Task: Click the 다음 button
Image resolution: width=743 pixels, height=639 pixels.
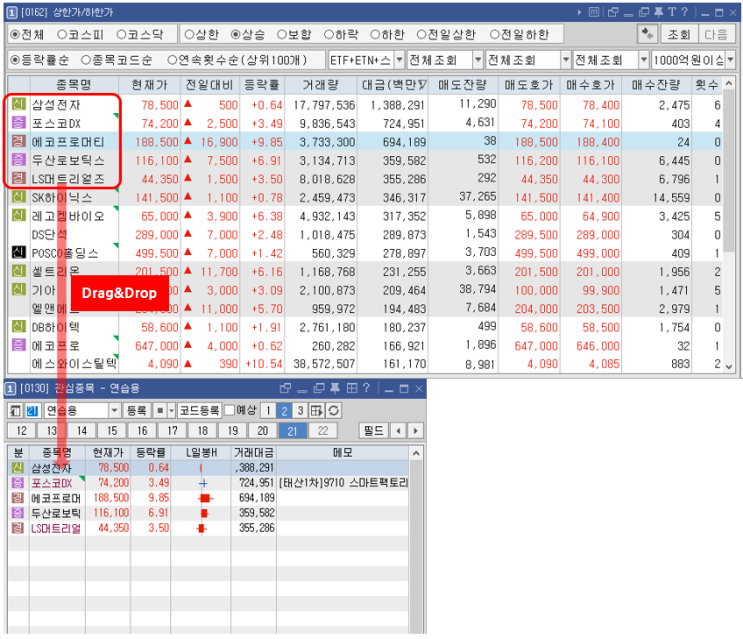Action: coord(716,34)
